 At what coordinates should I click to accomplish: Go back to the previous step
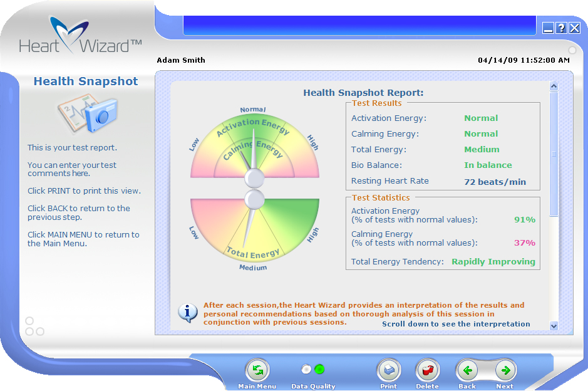pyautogui.click(x=467, y=370)
